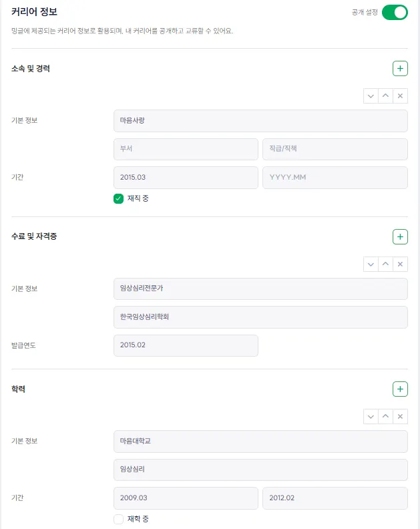The height and width of the screenshot is (529, 420).
Task: Add a new 소속 및 경력 entry
Action: 400,68
